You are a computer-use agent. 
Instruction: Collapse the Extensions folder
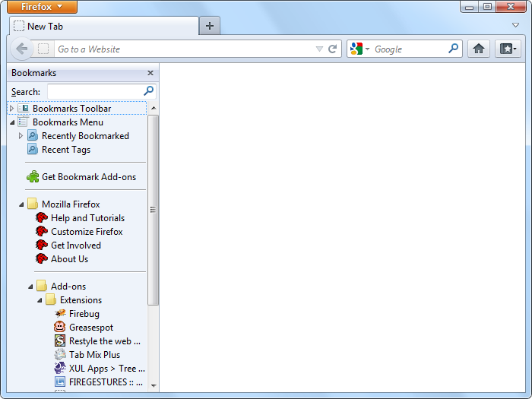click(x=40, y=300)
